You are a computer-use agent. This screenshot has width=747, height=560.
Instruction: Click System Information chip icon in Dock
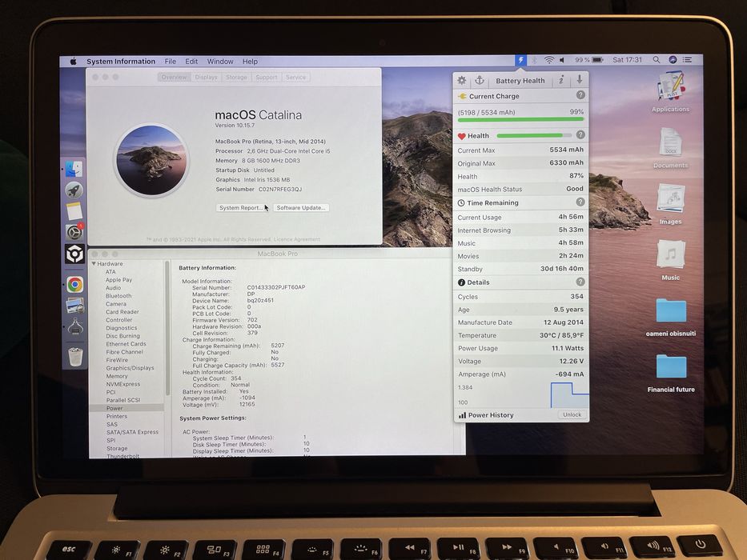point(75,327)
